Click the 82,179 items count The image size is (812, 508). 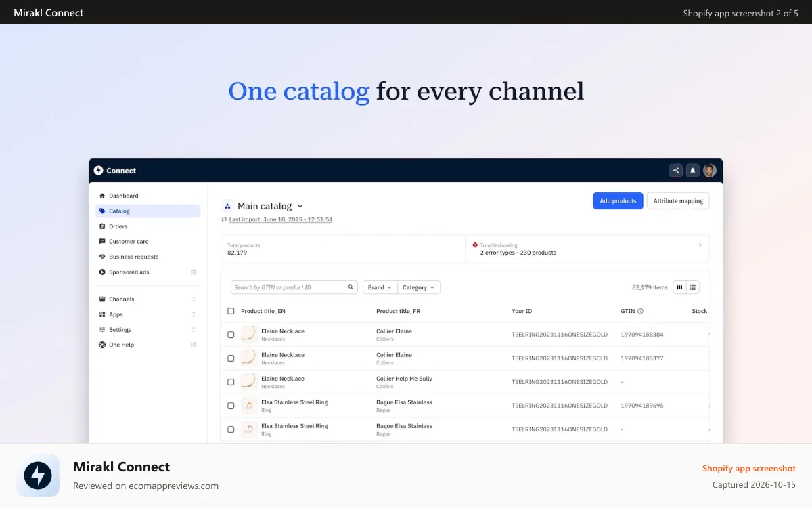coord(650,287)
